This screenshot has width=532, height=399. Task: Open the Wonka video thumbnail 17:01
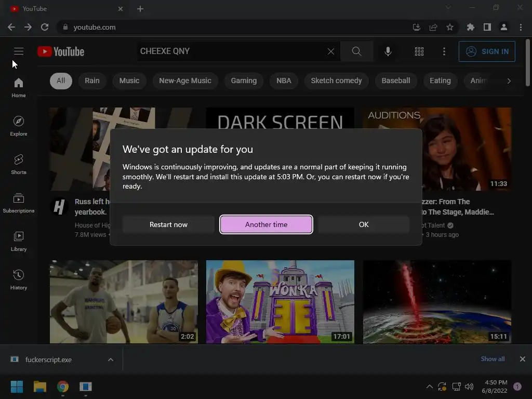280,302
